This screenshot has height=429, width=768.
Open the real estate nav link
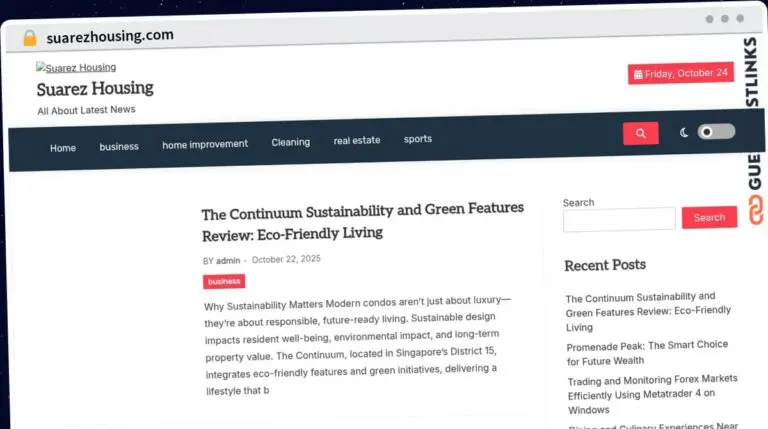(357, 141)
